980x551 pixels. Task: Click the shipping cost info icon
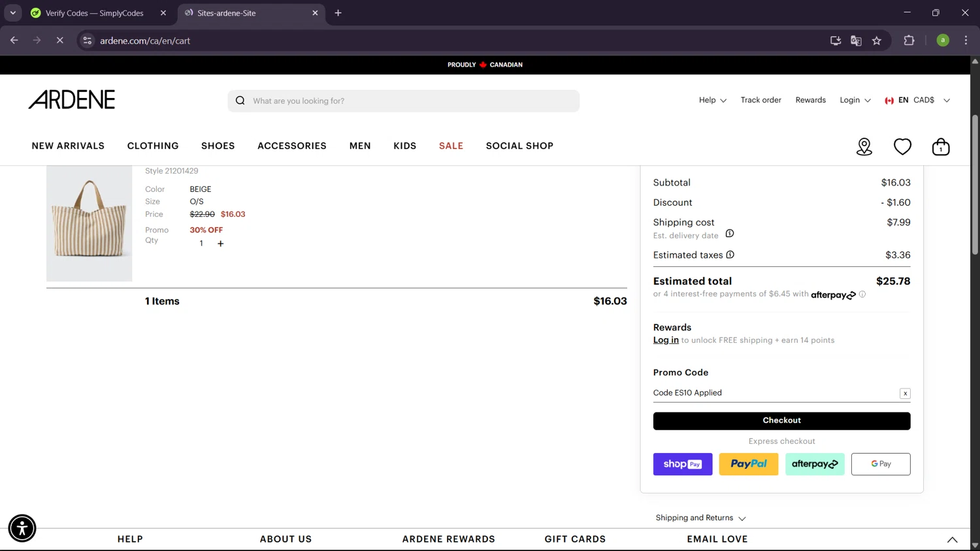click(730, 233)
